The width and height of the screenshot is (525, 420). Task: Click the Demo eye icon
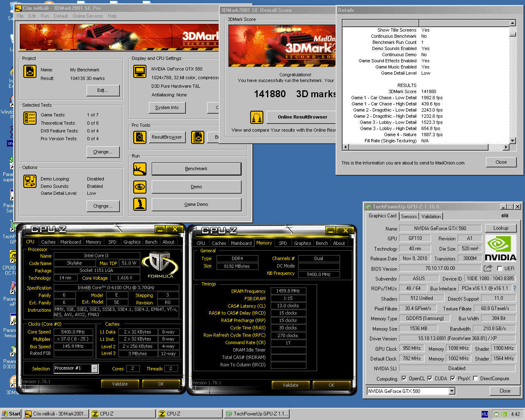coord(140,187)
